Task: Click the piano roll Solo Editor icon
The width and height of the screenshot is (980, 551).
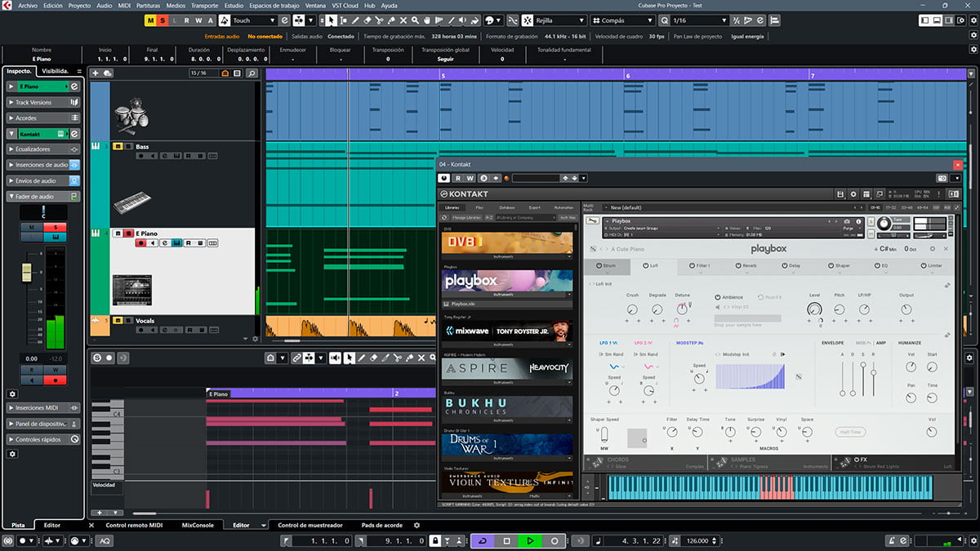Action: [97, 358]
